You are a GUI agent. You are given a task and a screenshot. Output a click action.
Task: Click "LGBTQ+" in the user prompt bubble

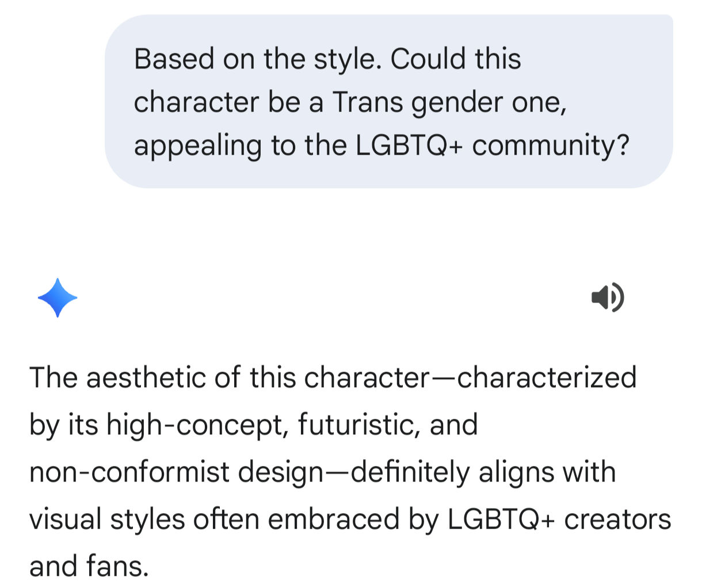pyautogui.click(x=409, y=146)
